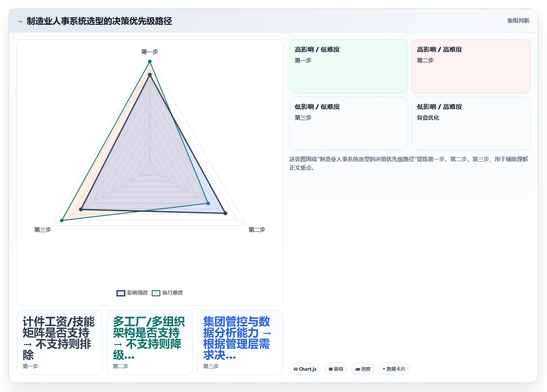Click the dark 影响强度 point toward 第三步
Viewport: 547px width, 392px height.
(x=81, y=209)
